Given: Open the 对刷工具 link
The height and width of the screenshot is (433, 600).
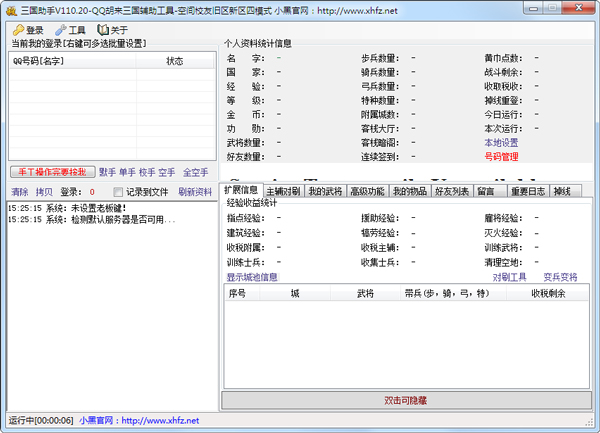Looking at the screenshot, I should [x=509, y=277].
